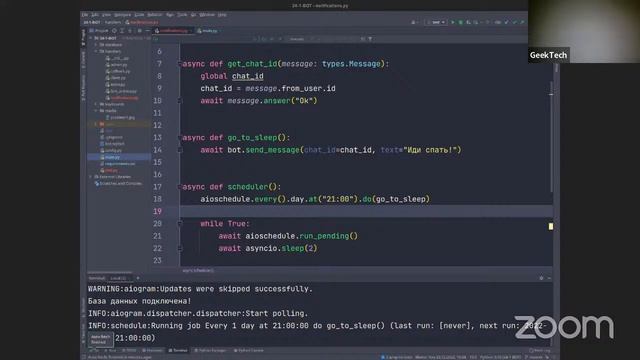
Task: Expand the database folder
Action: pos(96,44)
